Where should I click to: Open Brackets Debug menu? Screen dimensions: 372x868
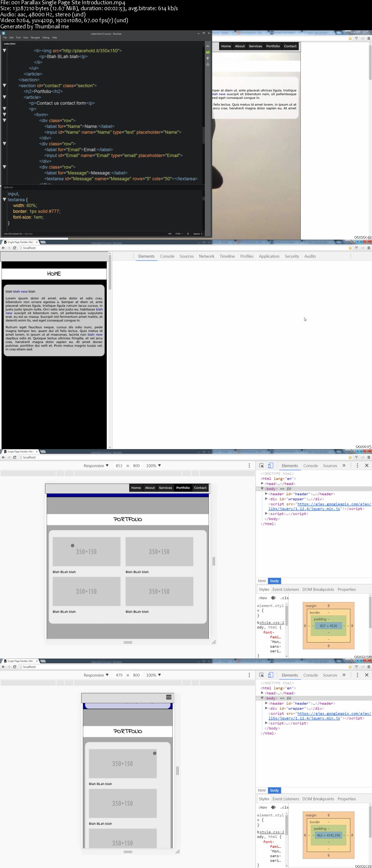pos(46,37)
